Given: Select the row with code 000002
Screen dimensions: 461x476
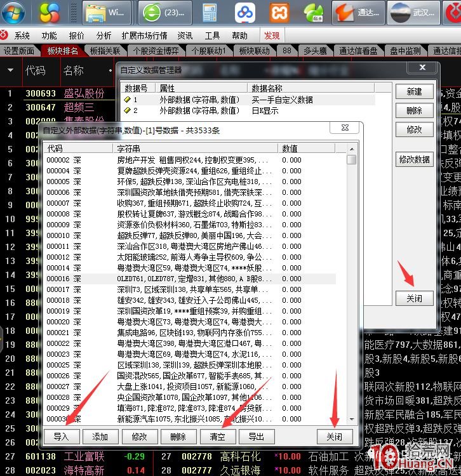Looking at the screenshot, I should (190, 160).
